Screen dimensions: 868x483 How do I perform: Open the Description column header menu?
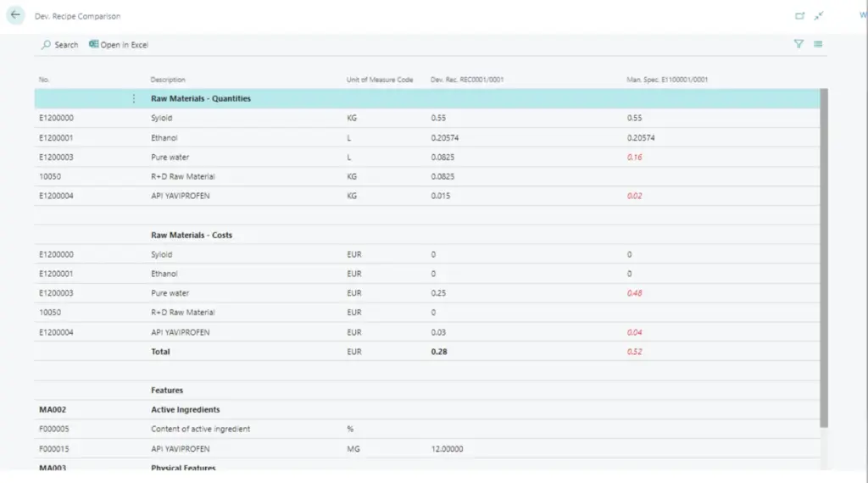(x=168, y=80)
